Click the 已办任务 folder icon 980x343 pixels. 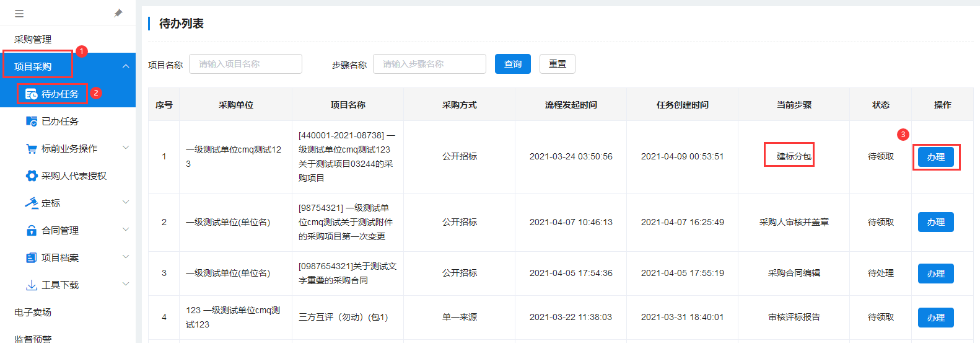click(x=31, y=122)
